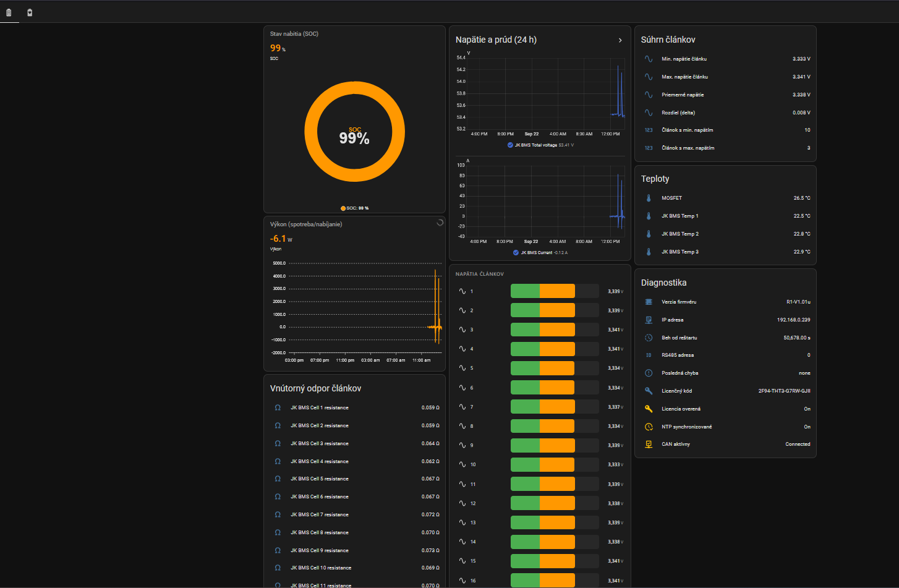This screenshot has height=588, width=899.
Task: Click the sine icon for cell 4 voltage
Action: (x=462, y=349)
